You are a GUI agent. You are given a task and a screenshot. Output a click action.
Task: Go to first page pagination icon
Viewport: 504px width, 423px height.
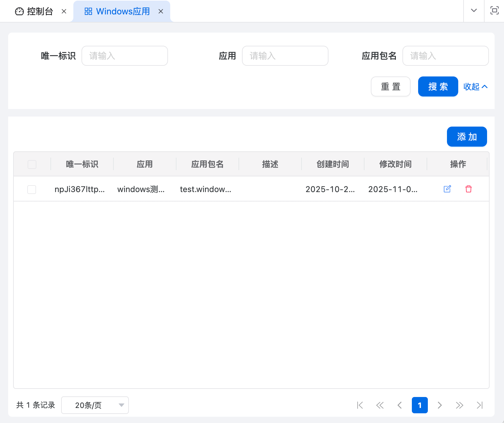point(360,405)
